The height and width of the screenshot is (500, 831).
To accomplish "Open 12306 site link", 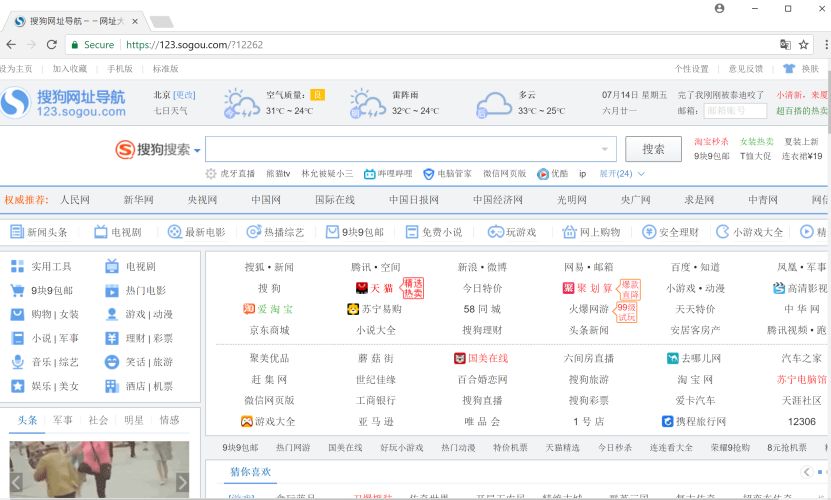I will coord(801,422).
